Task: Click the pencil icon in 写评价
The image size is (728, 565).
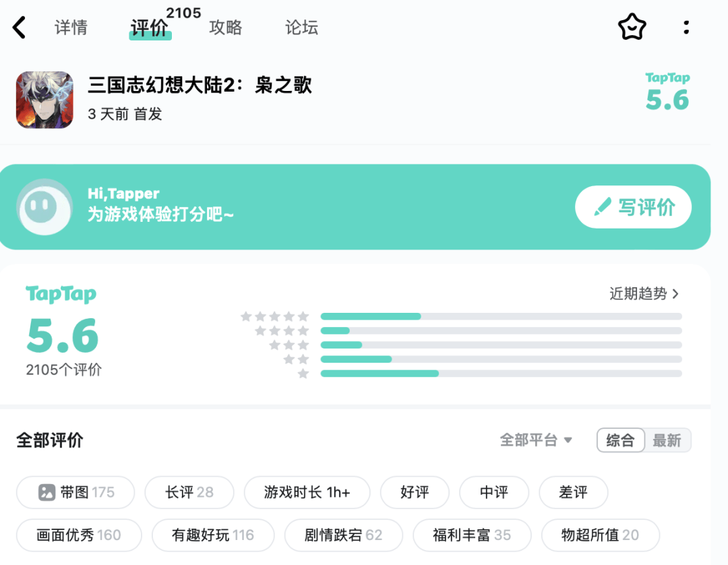Action: 602,207
